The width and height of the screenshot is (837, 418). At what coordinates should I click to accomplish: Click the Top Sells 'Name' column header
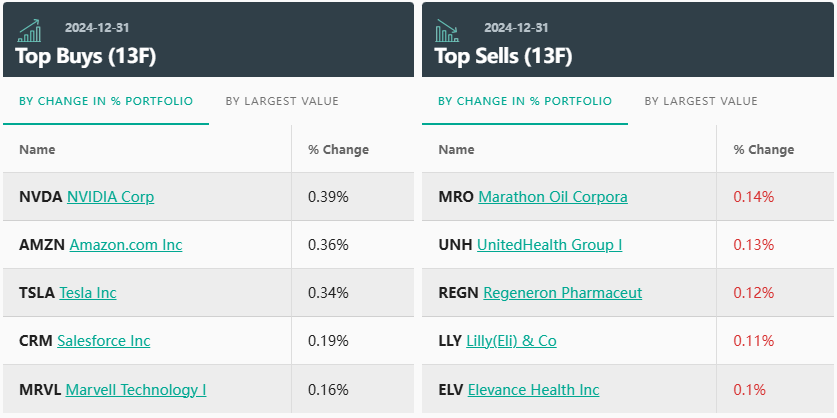[x=456, y=150]
